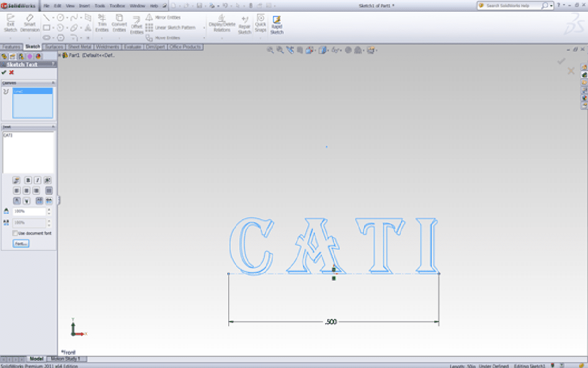588x368 pixels.
Task: Expand the Part1 tree node
Action: click(x=60, y=55)
